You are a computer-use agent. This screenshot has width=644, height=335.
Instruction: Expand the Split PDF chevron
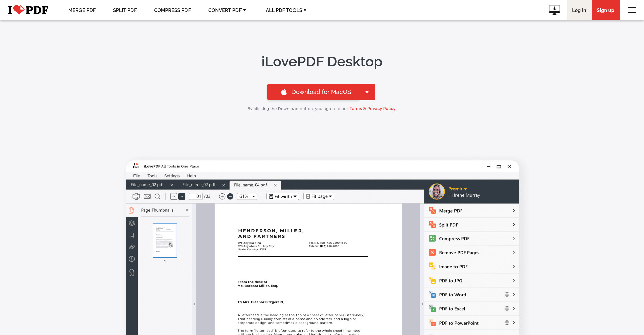click(514, 224)
